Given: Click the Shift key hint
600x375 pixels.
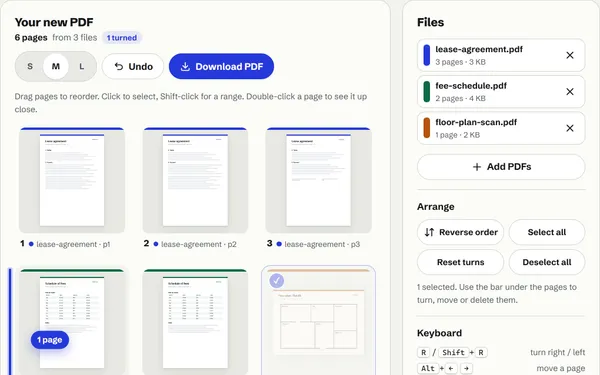Looking at the screenshot, I should tap(453, 352).
